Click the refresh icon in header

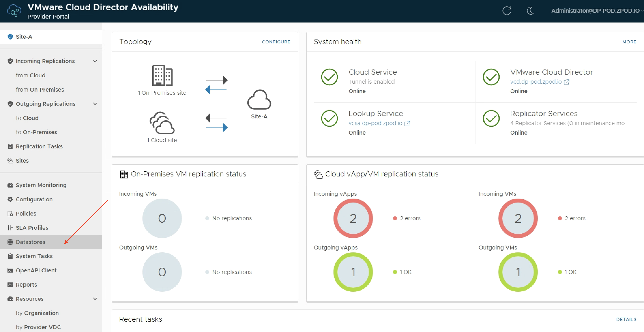506,11
